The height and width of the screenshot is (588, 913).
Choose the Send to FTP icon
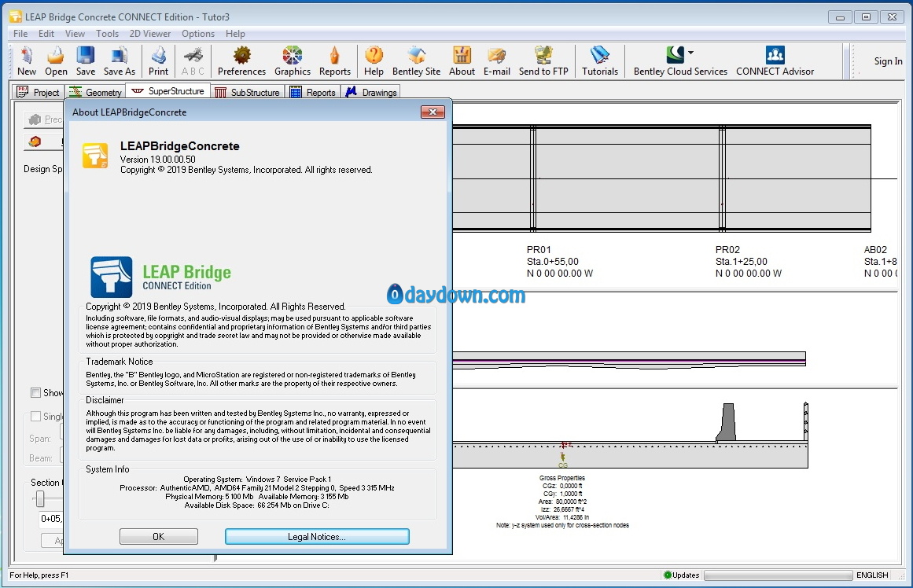click(x=543, y=61)
